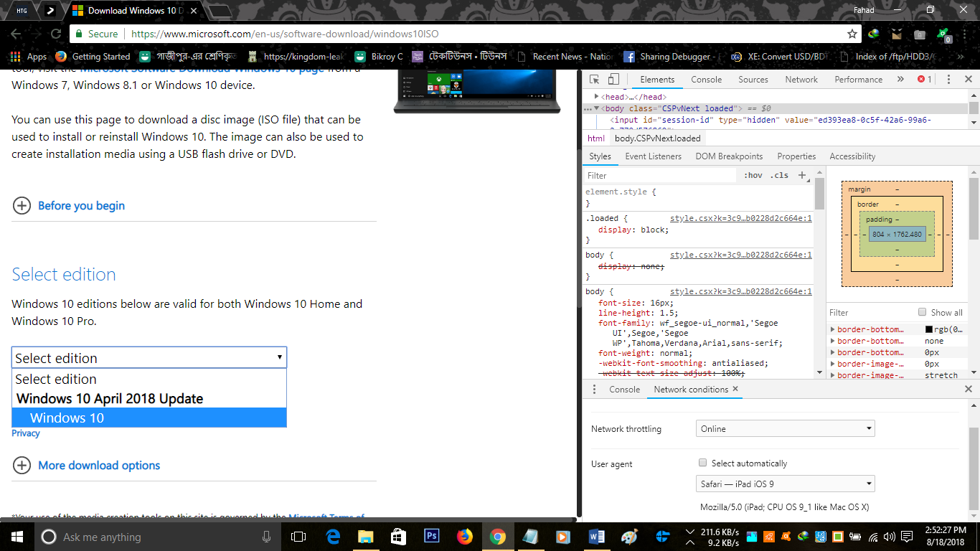Add a new style rule with plus icon
Viewport: 980px width, 551px height.
[x=802, y=175]
